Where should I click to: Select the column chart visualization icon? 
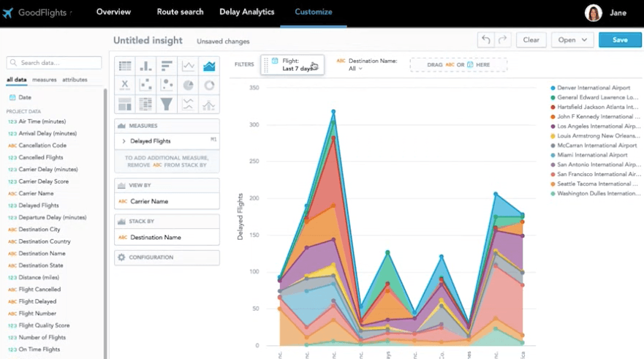pyautogui.click(x=145, y=66)
